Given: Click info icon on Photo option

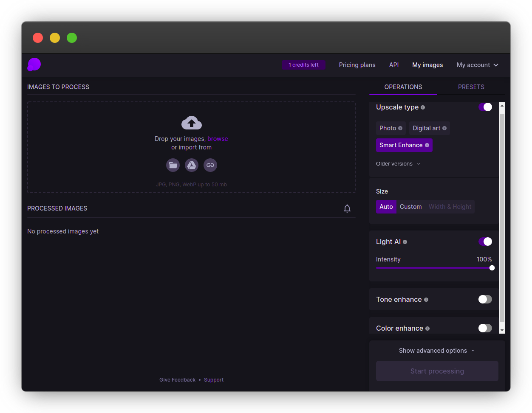Looking at the screenshot, I should [x=400, y=128].
